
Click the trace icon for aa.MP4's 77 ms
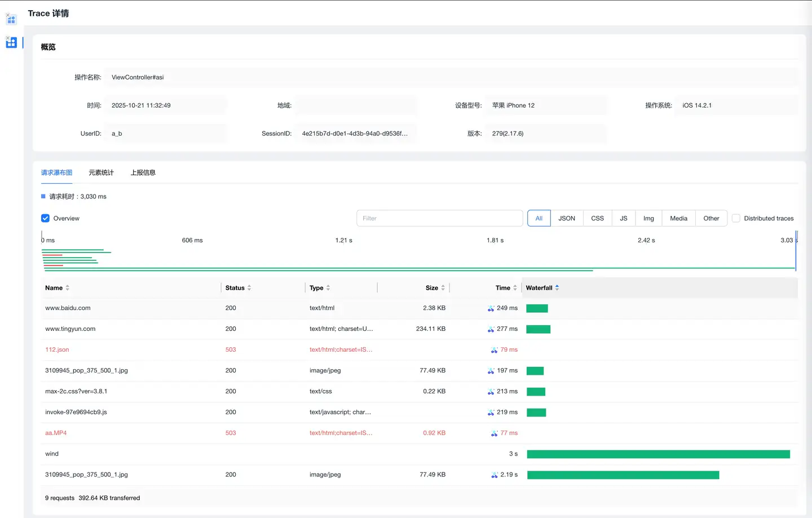[x=494, y=433]
